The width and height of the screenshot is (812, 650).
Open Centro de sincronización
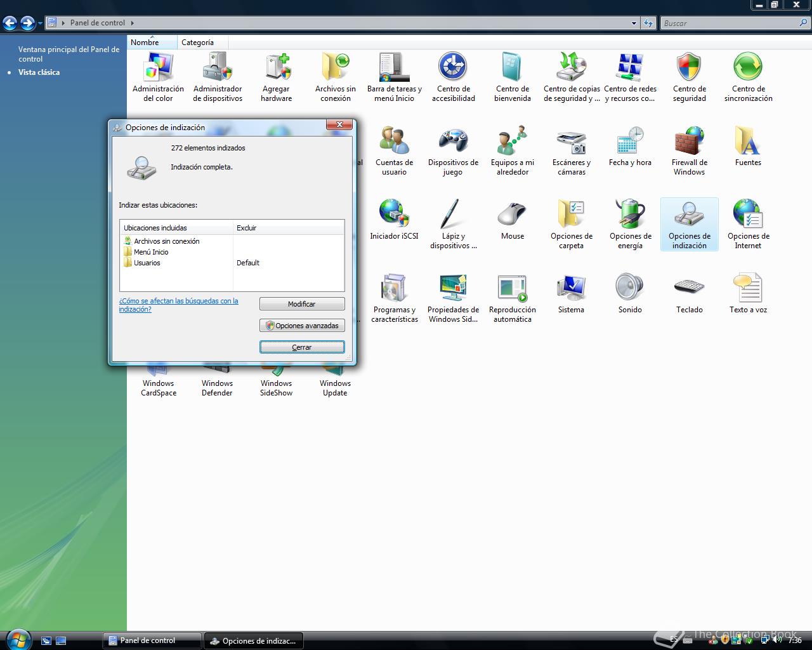coord(749,77)
